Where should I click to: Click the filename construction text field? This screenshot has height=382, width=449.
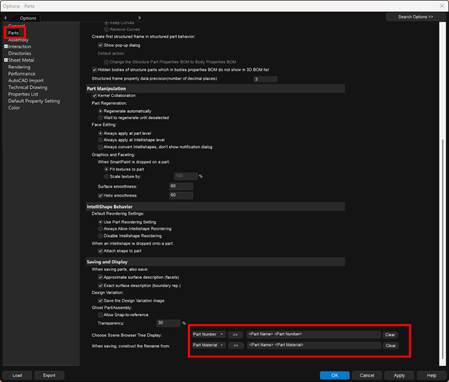click(x=313, y=345)
